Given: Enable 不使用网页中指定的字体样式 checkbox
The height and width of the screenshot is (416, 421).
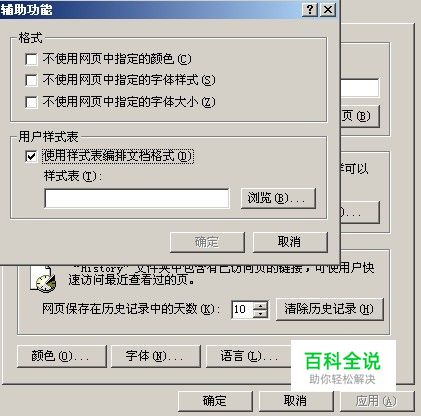Looking at the screenshot, I should tap(31, 80).
